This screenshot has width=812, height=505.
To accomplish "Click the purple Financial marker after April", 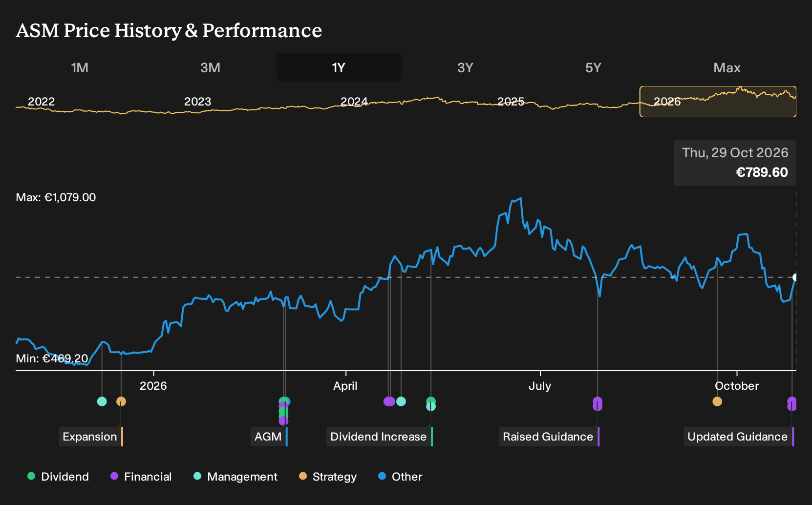I will 389,401.
